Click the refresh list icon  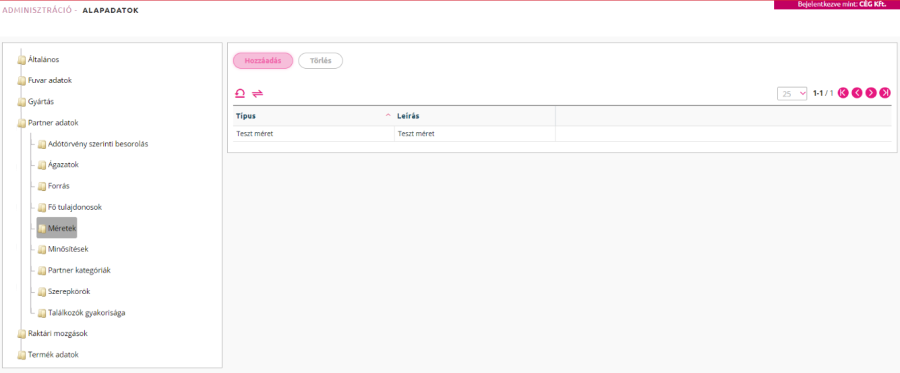click(x=240, y=93)
